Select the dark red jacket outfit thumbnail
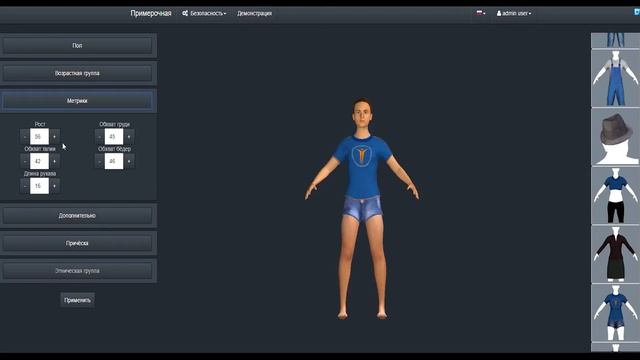 [615, 254]
